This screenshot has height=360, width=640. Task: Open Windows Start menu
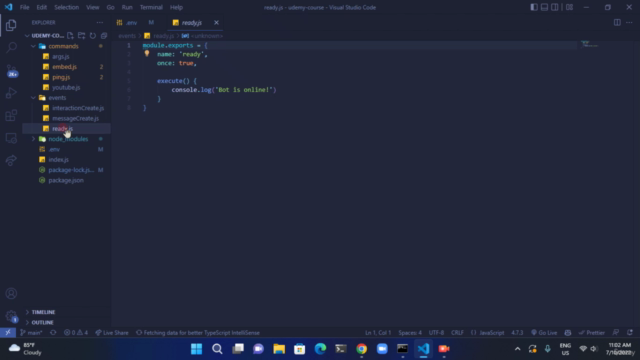pyautogui.click(x=196, y=349)
